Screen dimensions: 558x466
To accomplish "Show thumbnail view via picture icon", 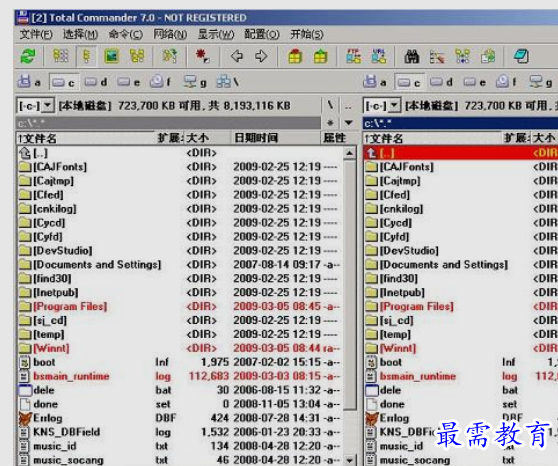I will pos(112,56).
